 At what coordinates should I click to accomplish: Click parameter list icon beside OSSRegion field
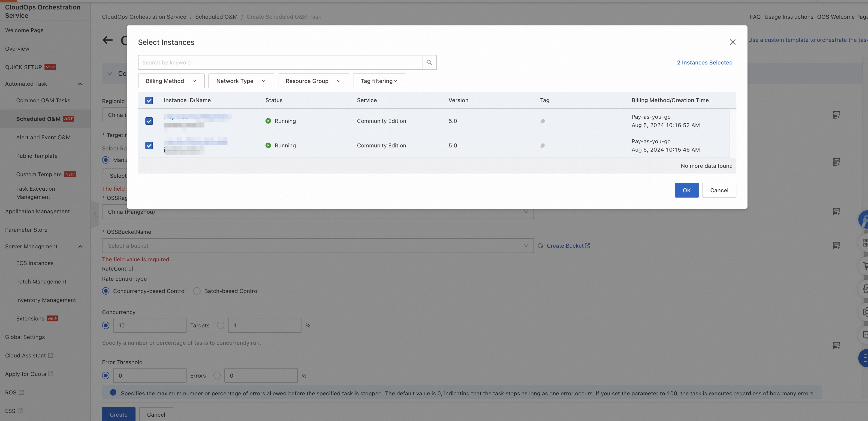point(836,212)
